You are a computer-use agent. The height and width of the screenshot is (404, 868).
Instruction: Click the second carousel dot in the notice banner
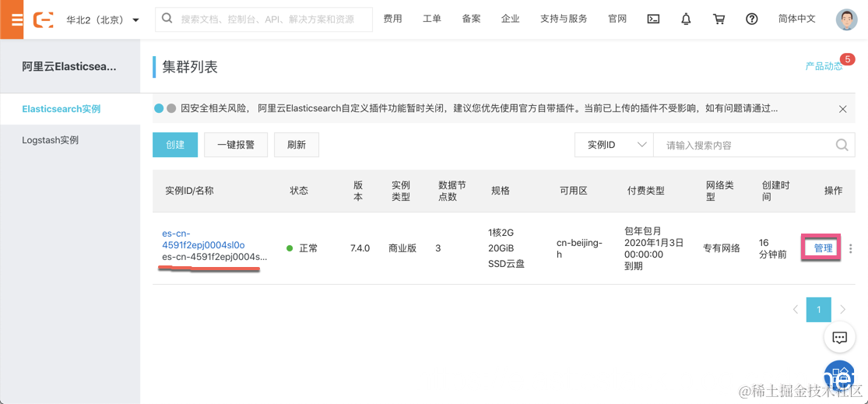click(x=171, y=109)
